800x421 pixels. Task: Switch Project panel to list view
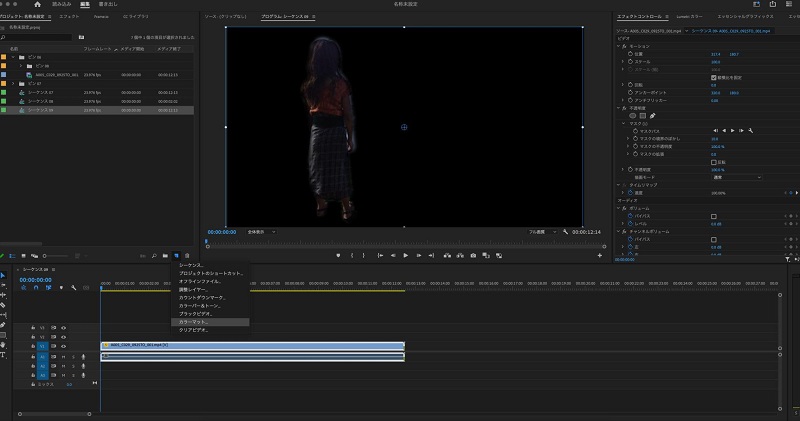coord(12,256)
